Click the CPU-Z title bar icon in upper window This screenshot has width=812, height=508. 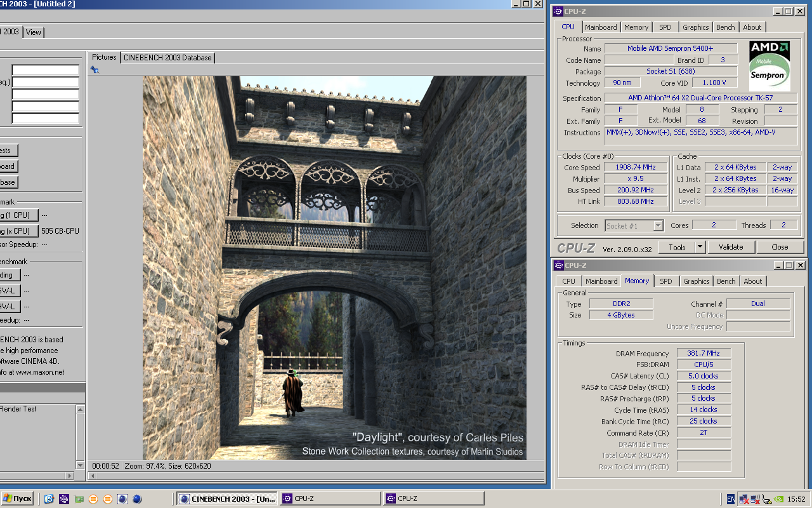tap(558, 11)
